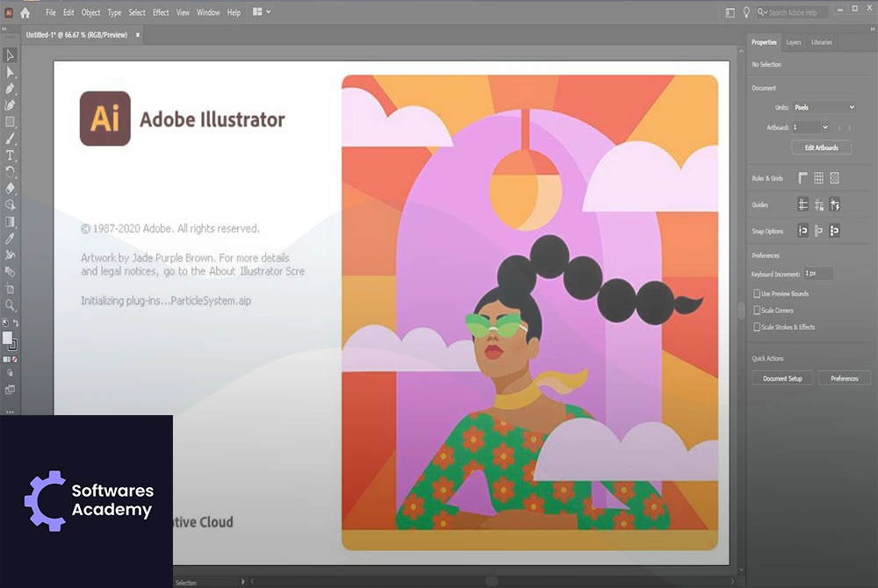
Task: Click the Fill color swatch
Action: click(x=7, y=338)
